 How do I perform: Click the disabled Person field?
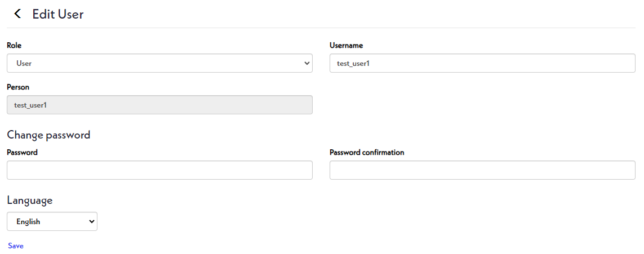(x=159, y=105)
